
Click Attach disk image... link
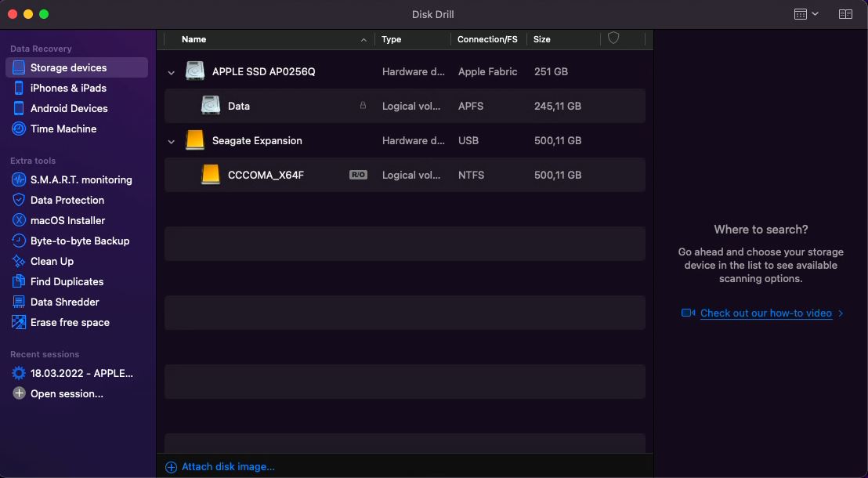pyautogui.click(x=228, y=467)
